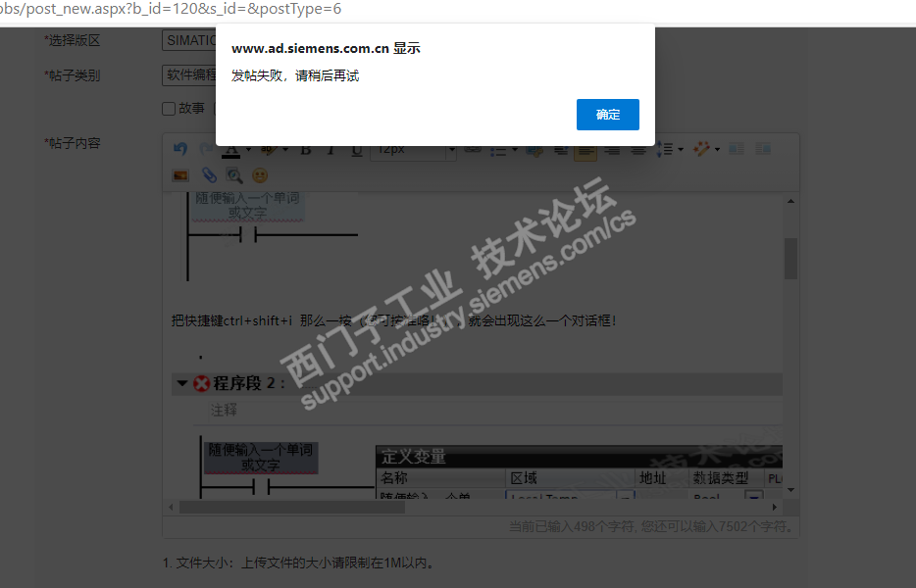Open the highlight color dropdown arrow
The image size is (916, 588).
(x=285, y=150)
